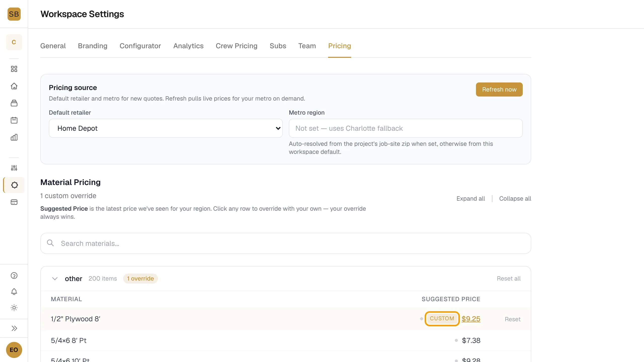Switch to the Team tab
Screen dimensions: 644x362
[x=307, y=46]
